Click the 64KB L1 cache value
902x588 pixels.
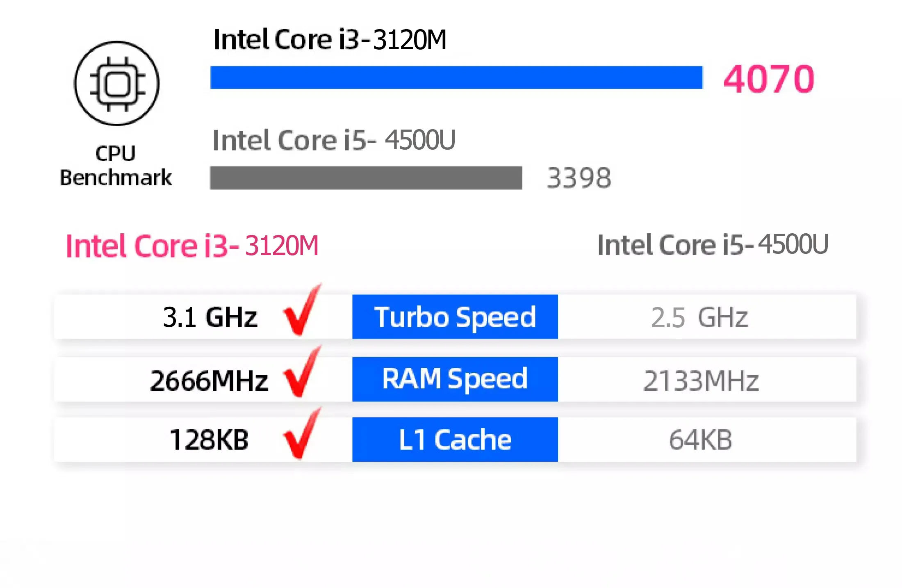click(701, 440)
